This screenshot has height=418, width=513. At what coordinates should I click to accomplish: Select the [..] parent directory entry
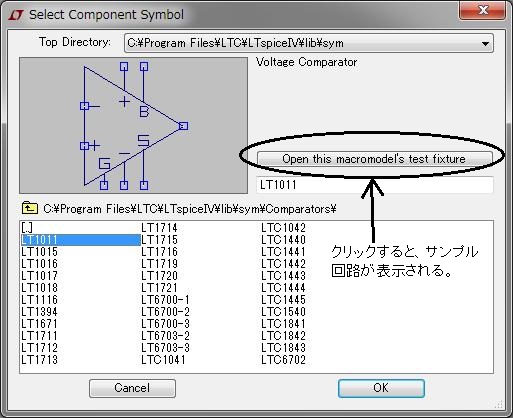point(27,228)
